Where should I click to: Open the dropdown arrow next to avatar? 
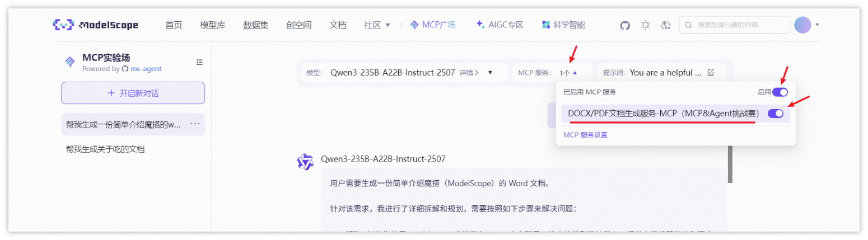pos(818,25)
